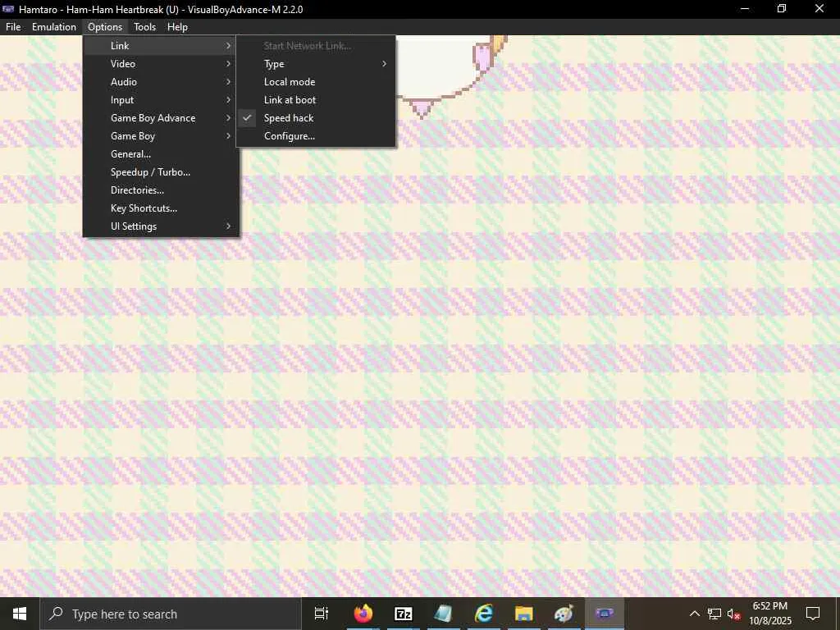Screen dimensions: 840x630
Task: Expand the Video submenu
Action: pyautogui.click(x=161, y=64)
